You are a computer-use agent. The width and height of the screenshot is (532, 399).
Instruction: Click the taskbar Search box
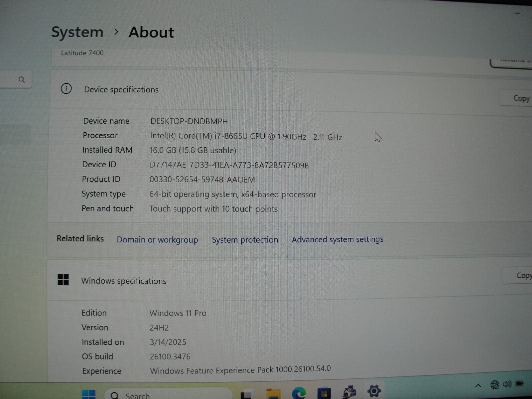point(169,394)
